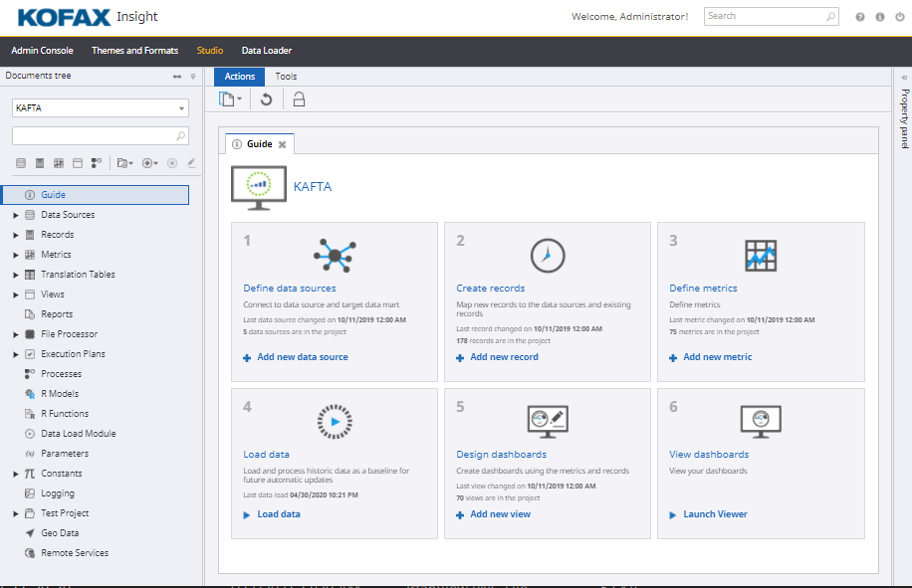Click the metrics grid filter icon in tree toolbar
The width and height of the screenshot is (912, 588).
[x=59, y=163]
